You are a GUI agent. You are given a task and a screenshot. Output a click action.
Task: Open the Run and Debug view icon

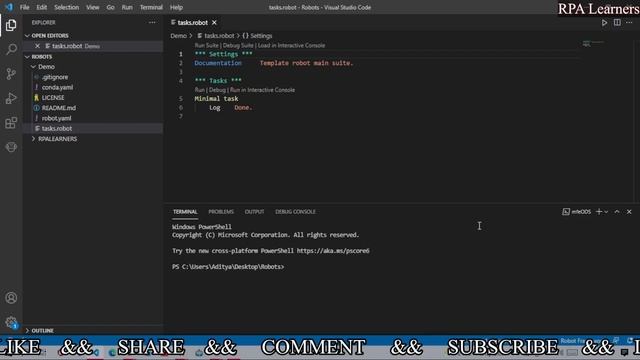[x=11, y=98]
